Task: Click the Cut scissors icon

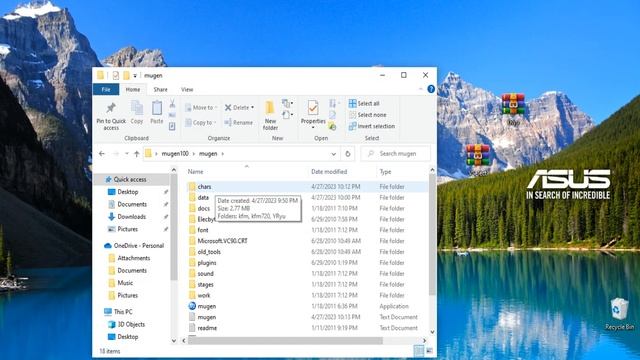Action: [172, 103]
